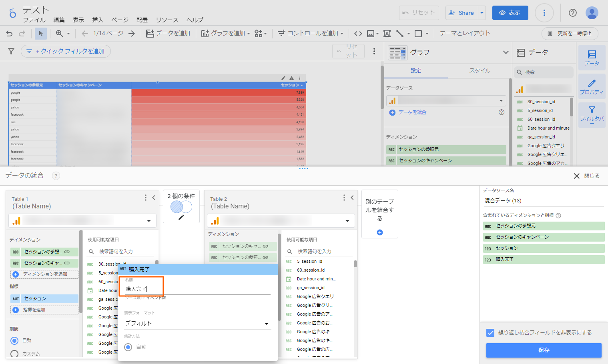Select the カスタム date range radio
Viewport: 608px width, 364px height.
15,354
